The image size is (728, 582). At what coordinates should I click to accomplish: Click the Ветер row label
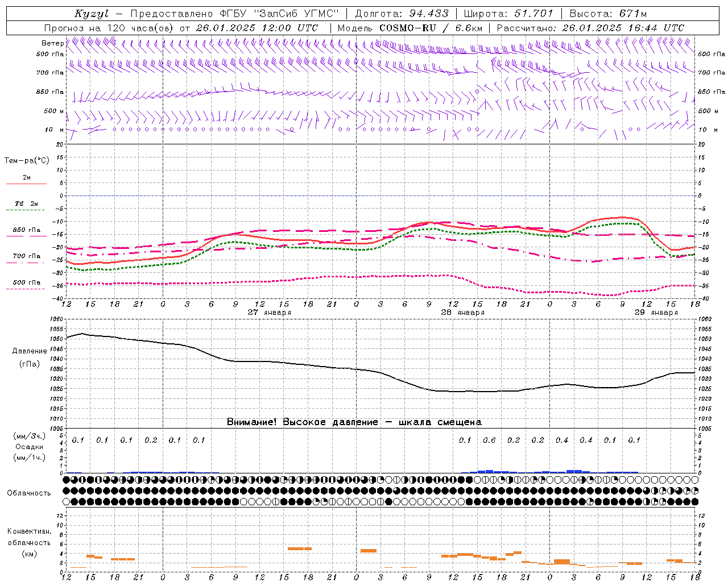52,43
